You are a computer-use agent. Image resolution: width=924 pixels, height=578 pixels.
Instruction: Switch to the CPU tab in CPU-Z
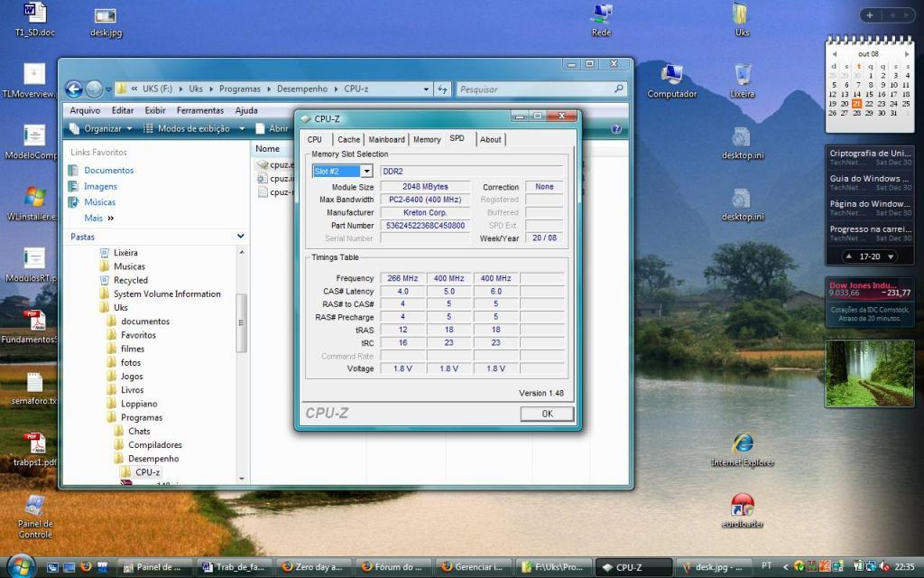tap(315, 140)
